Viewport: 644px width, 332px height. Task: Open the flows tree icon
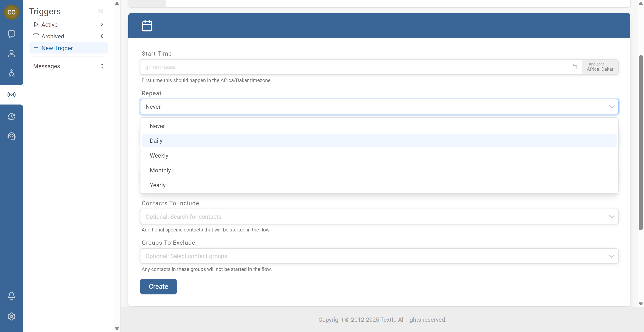coord(11,73)
